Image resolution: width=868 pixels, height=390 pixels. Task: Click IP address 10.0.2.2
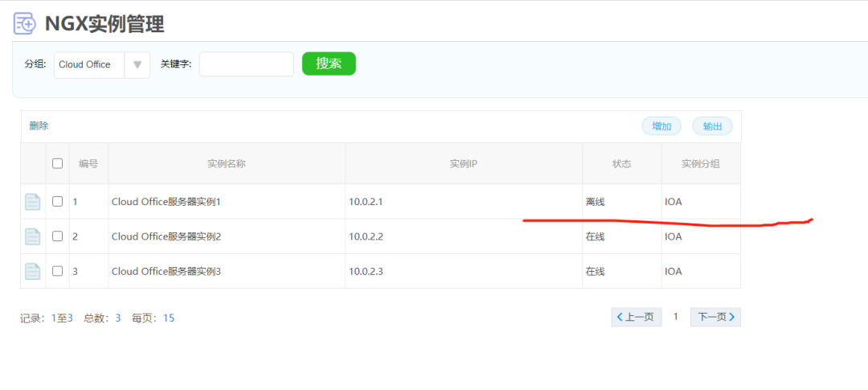tap(366, 237)
